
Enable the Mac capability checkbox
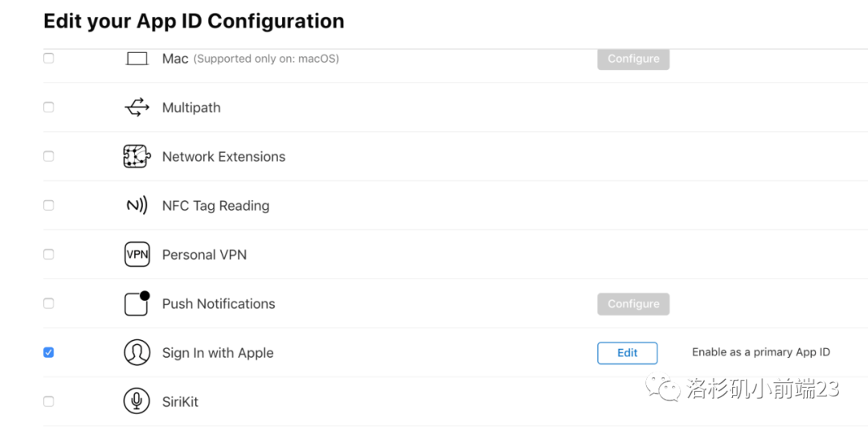click(x=48, y=59)
